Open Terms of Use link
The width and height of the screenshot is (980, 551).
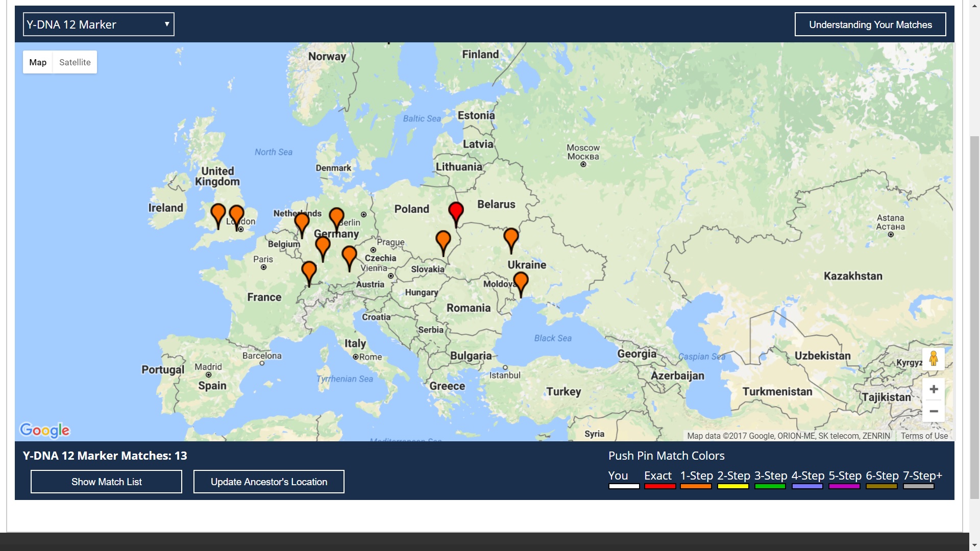click(924, 436)
